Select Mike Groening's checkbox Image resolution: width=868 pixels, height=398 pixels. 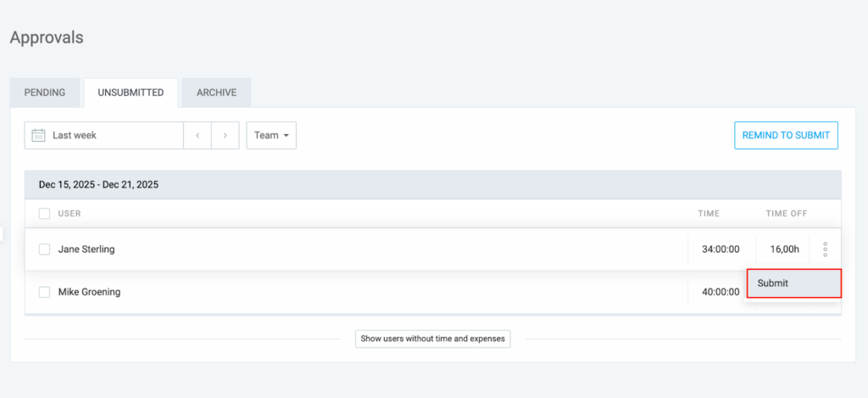coord(44,292)
